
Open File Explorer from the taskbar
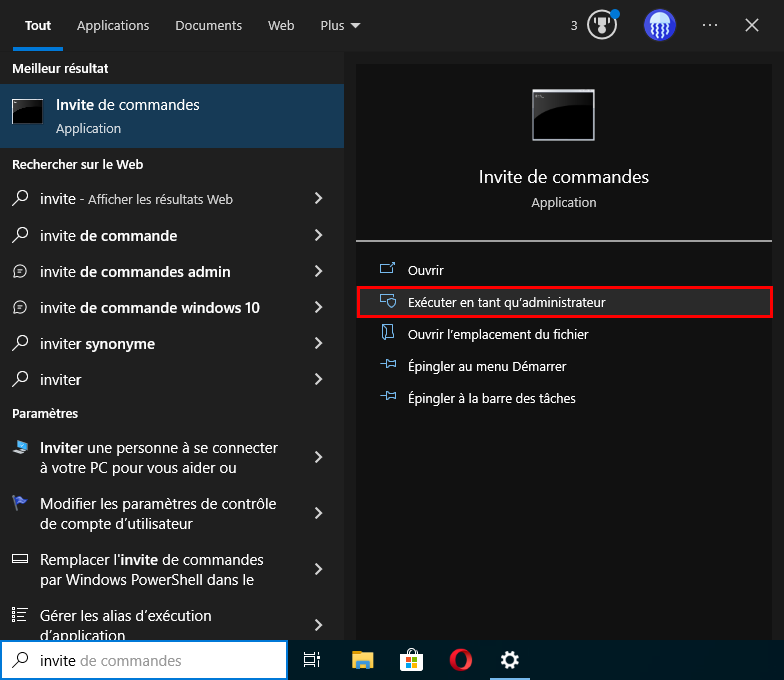(x=362, y=660)
